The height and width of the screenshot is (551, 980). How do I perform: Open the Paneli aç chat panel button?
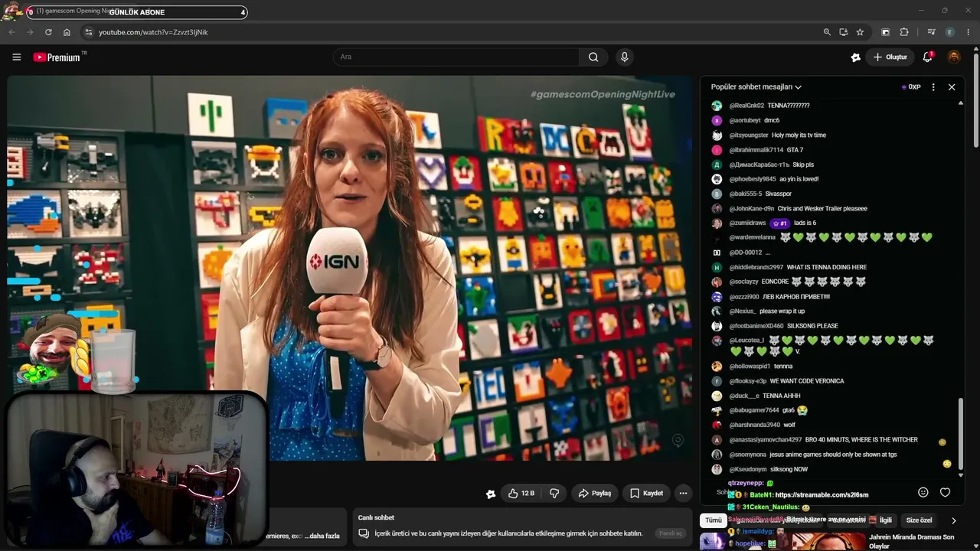670,533
